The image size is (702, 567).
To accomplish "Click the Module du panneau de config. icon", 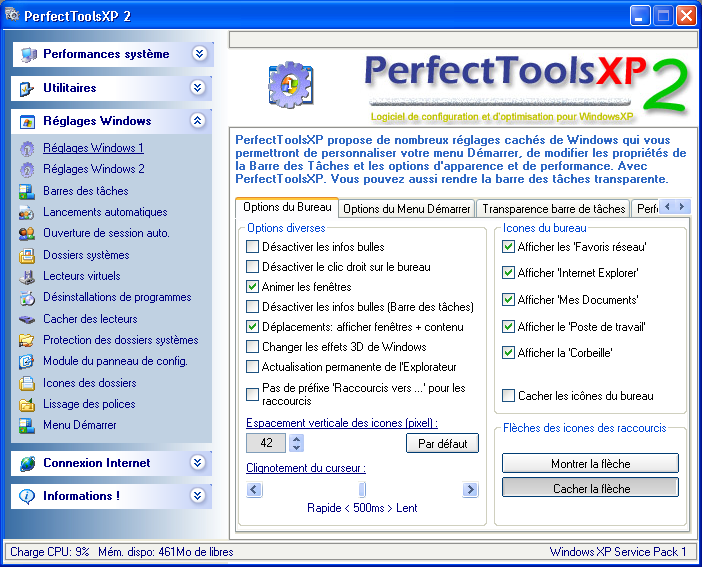I will (27, 361).
